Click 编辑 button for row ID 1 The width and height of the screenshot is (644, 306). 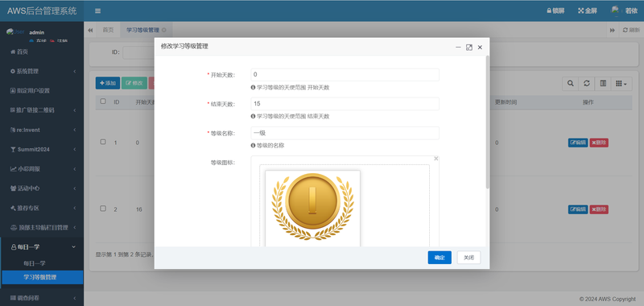(578, 143)
